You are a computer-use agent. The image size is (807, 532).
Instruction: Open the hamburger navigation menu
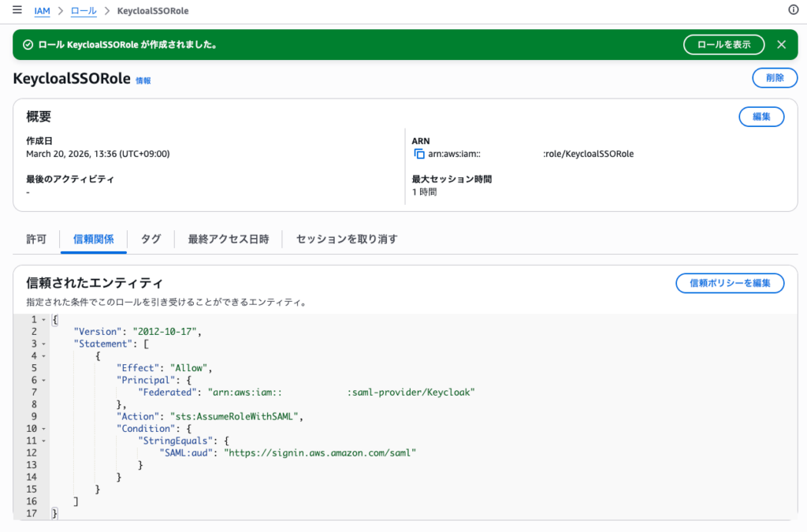17,10
